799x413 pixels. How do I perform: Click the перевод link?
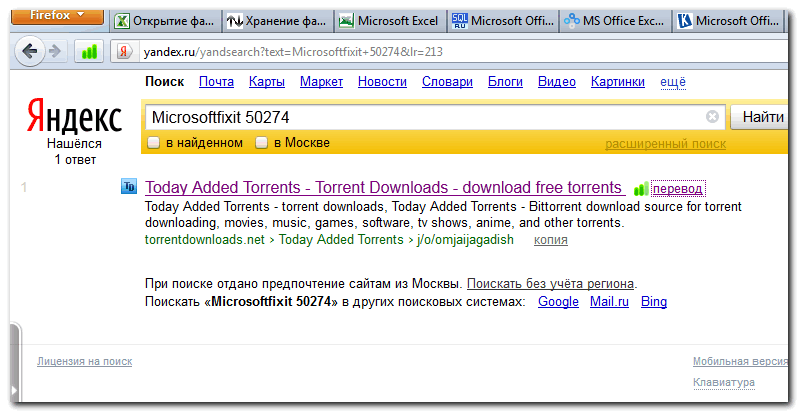tap(678, 189)
